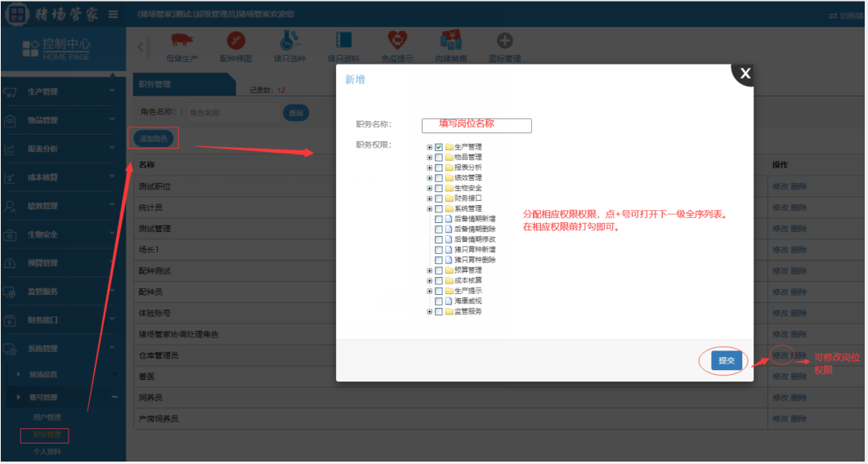Enable the 后备情期新增 permission checkbox
The height and width of the screenshot is (464, 868).
pos(439,219)
